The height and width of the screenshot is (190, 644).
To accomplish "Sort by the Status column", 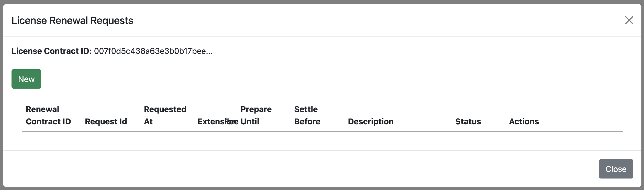I will pyautogui.click(x=468, y=122).
